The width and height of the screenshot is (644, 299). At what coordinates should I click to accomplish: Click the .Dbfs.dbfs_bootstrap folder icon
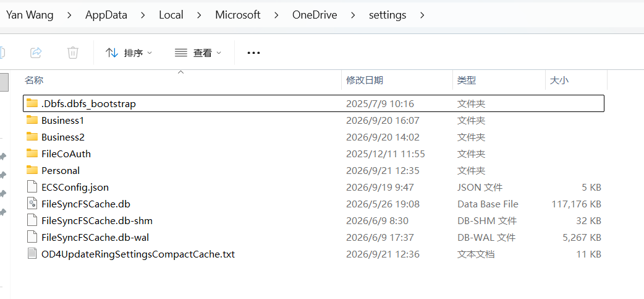tap(32, 103)
